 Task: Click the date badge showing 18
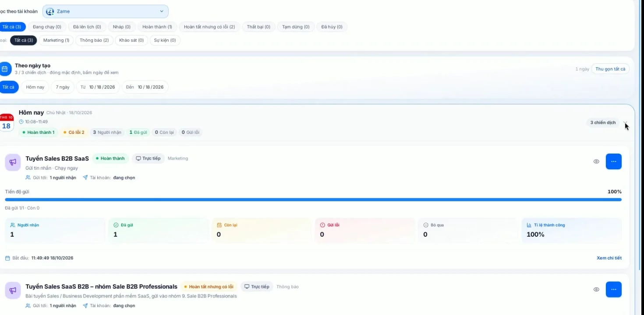6,123
